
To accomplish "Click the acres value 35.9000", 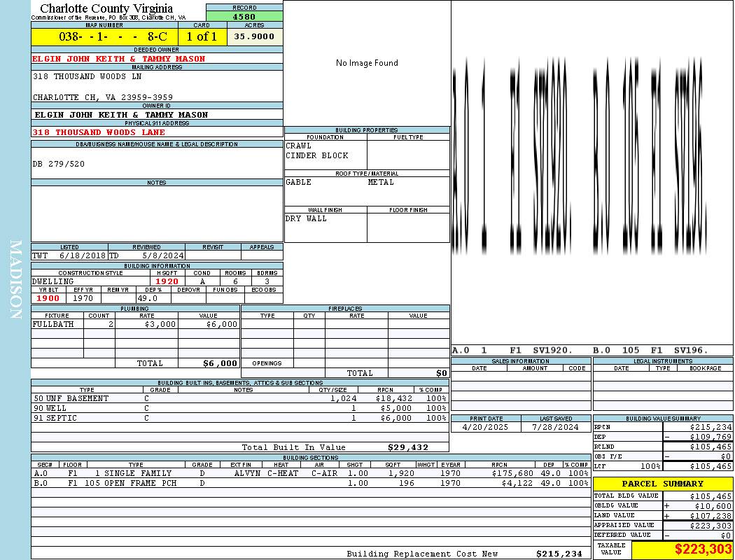I will (254, 36).
